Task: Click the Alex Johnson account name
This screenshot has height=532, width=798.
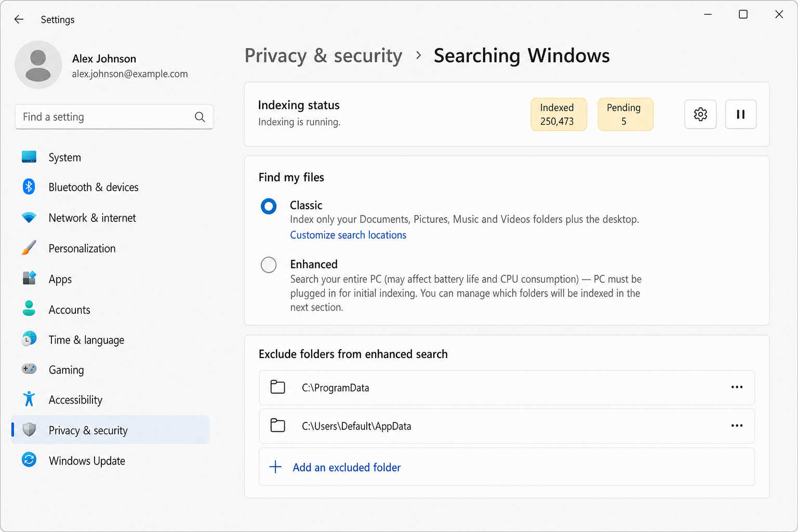Action: tap(104, 59)
